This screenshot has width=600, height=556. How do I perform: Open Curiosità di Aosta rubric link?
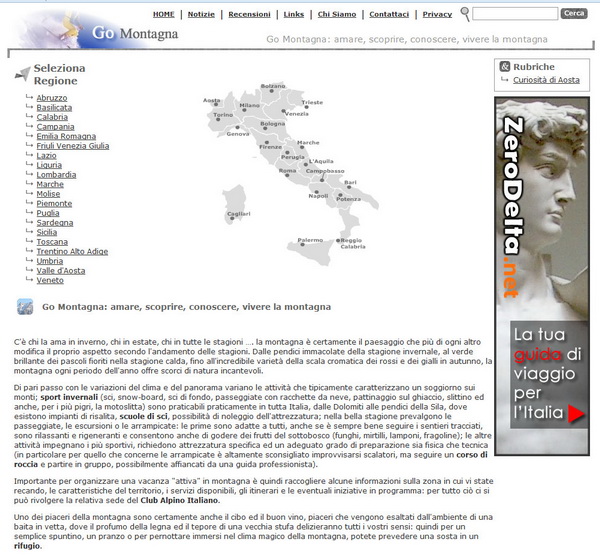tap(546, 80)
